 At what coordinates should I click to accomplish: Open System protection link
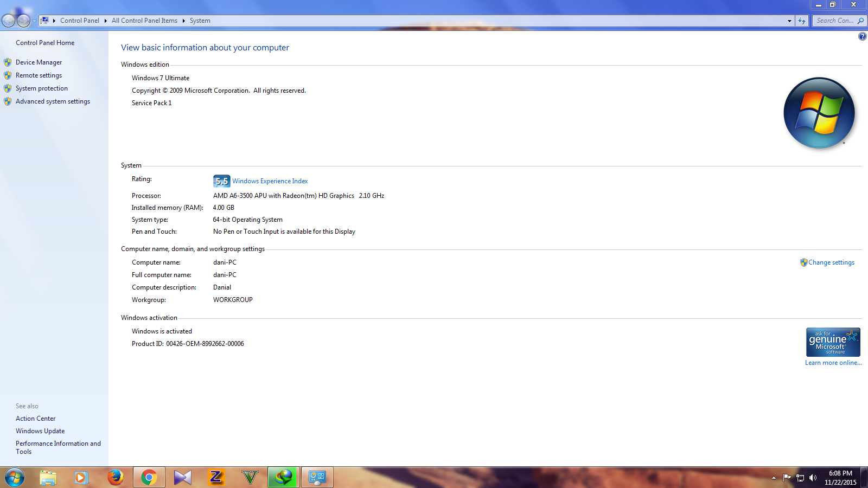click(42, 88)
